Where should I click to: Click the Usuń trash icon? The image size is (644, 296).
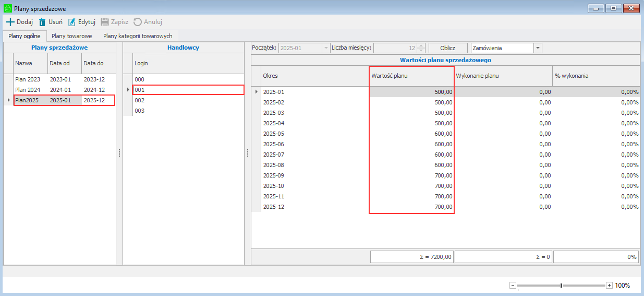pos(42,22)
